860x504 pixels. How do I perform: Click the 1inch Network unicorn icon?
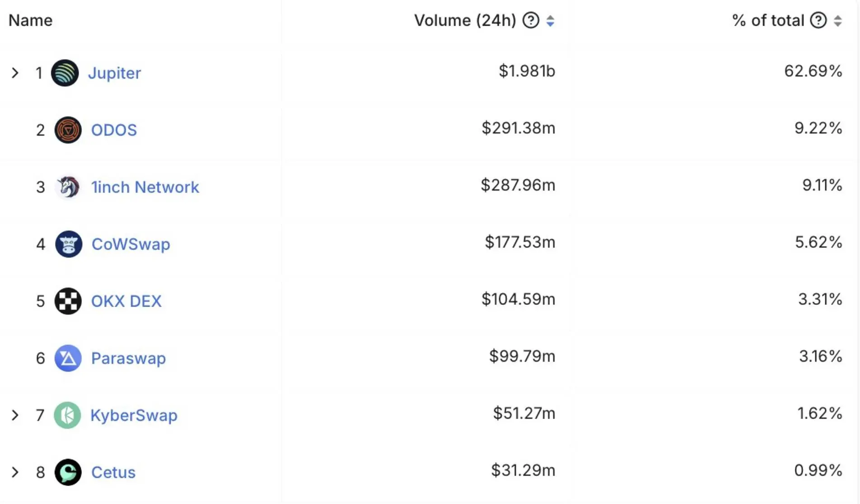tap(68, 187)
